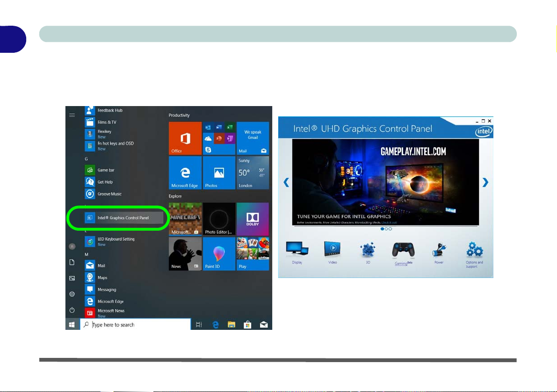Open the Power settings in Intel panel
The image size is (557, 392).
tap(439, 253)
